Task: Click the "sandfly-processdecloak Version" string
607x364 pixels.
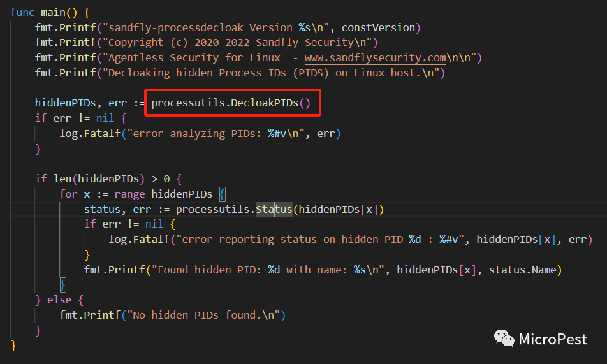Action: point(200,27)
